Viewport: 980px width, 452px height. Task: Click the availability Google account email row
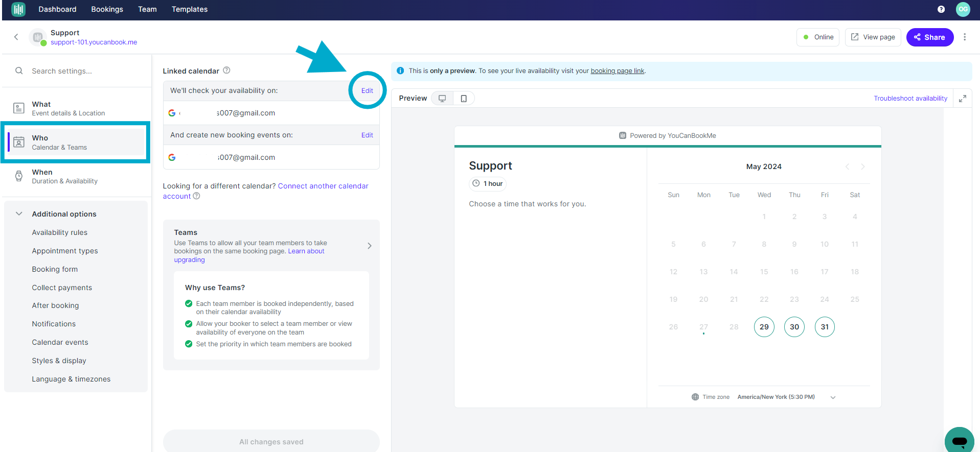271,113
